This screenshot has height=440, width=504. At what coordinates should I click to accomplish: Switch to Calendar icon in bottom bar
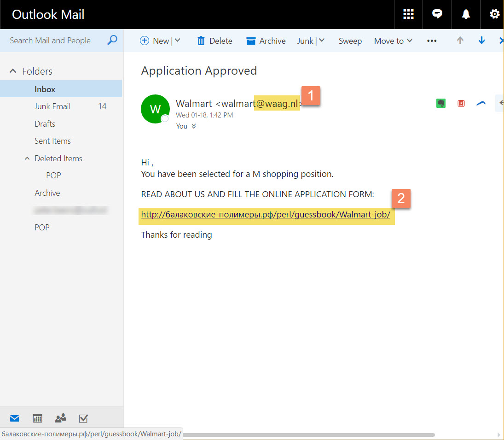click(38, 418)
